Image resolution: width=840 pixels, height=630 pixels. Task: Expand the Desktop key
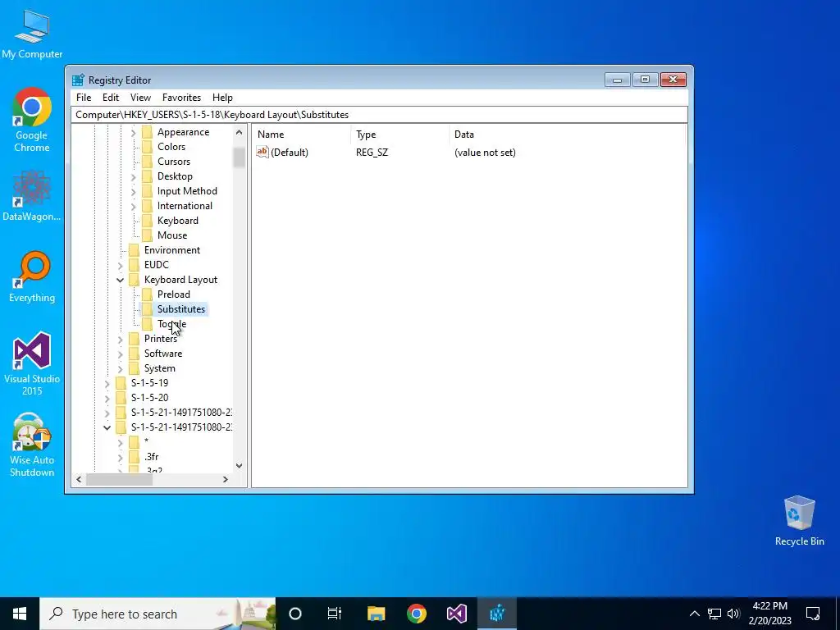134,177
